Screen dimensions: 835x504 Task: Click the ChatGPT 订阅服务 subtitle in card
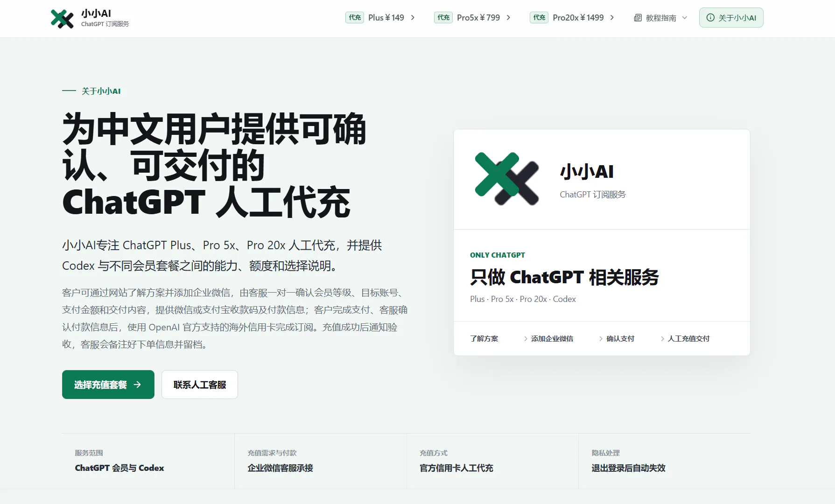593,195
